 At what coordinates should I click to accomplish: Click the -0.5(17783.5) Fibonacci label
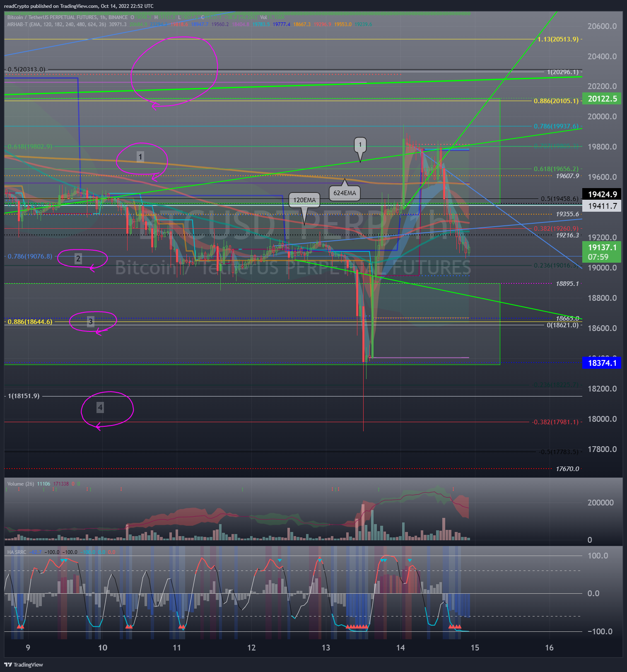coord(559,452)
